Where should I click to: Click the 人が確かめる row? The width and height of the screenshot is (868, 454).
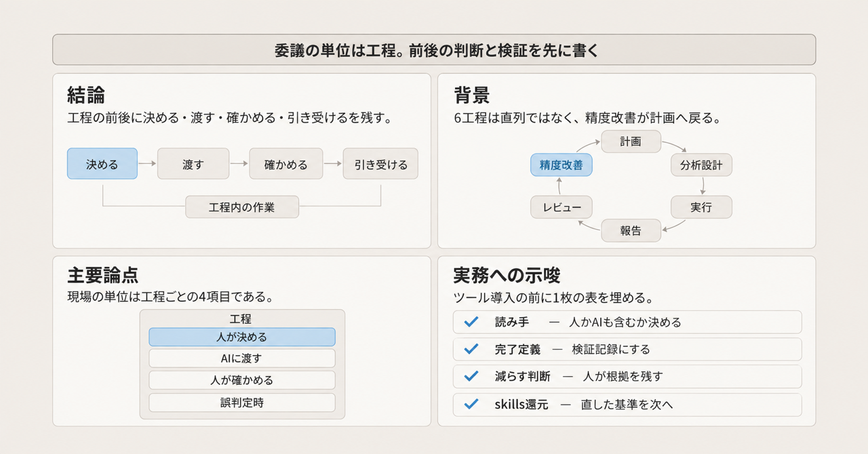click(x=242, y=380)
